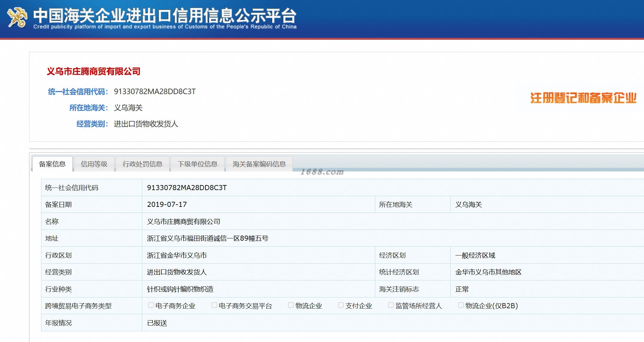Select the credit code value beside 统一社会信用代码 in the header

coord(155,92)
